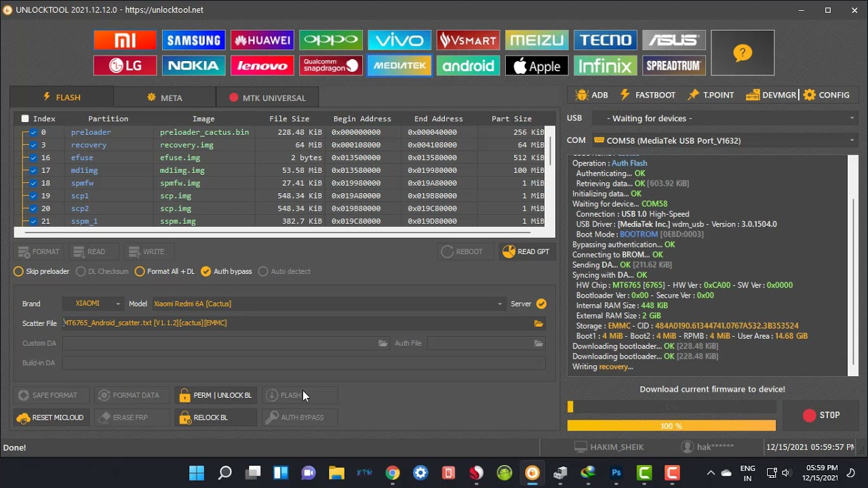This screenshot has width=868, height=488.
Task: Switch to the META tab
Action: (x=165, y=98)
